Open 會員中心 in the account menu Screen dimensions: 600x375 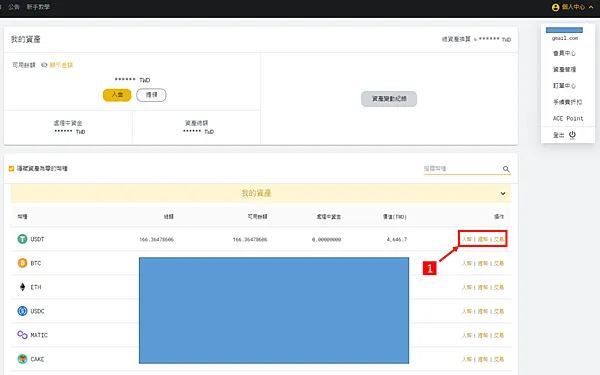pos(564,53)
